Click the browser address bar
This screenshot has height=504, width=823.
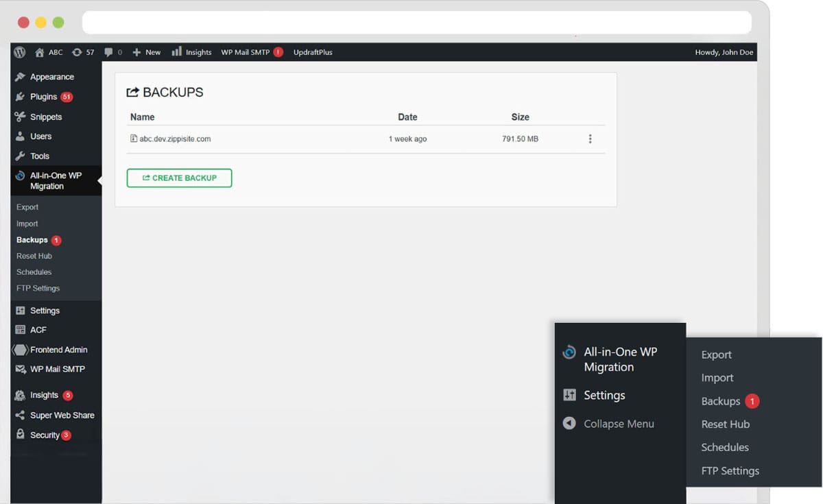pos(417,23)
